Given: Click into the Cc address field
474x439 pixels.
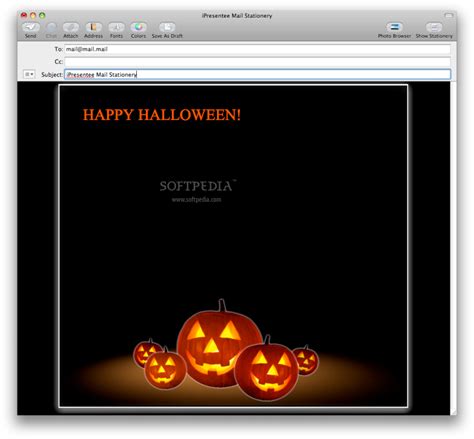Looking at the screenshot, I should point(257,62).
